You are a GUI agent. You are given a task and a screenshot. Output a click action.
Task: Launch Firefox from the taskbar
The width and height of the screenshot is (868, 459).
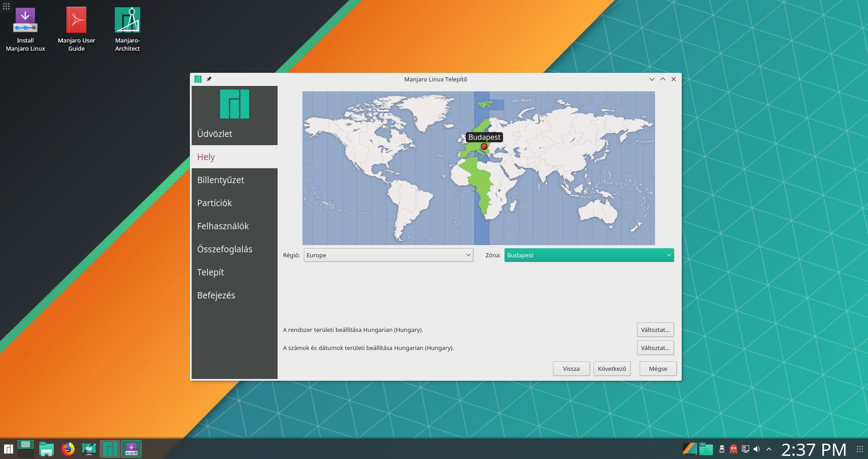(x=68, y=449)
